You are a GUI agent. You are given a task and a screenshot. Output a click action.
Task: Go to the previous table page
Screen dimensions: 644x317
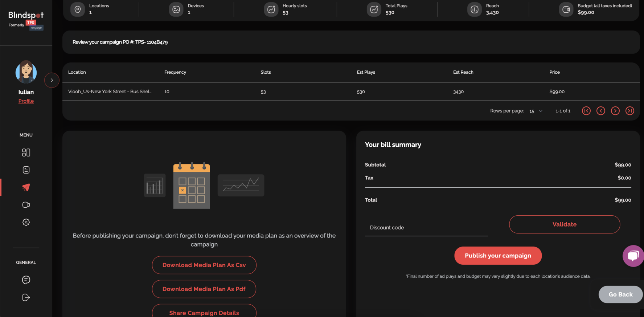(x=601, y=111)
